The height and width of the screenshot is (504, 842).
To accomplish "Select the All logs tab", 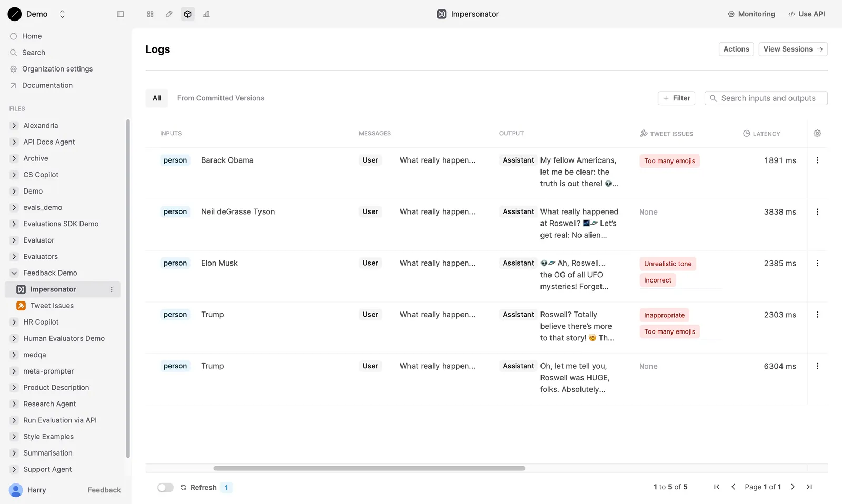I will coord(157,98).
